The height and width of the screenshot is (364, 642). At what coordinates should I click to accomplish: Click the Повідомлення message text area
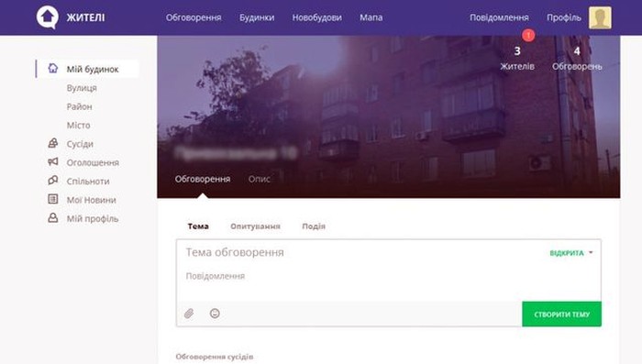389,282
